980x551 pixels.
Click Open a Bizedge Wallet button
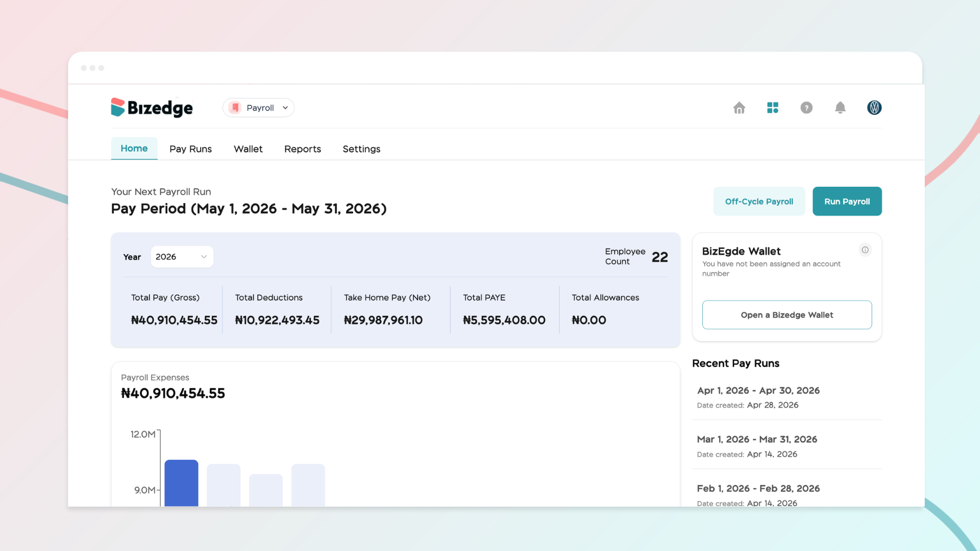click(787, 315)
